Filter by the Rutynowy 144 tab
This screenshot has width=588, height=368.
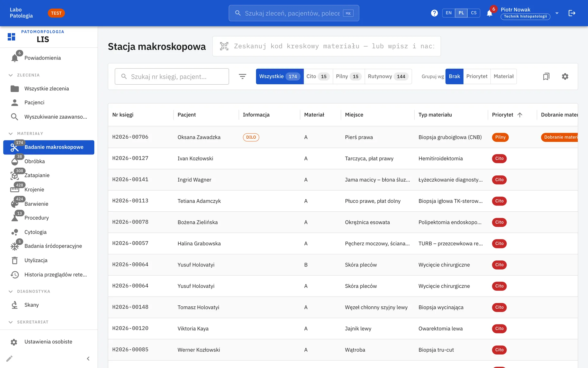click(388, 76)
